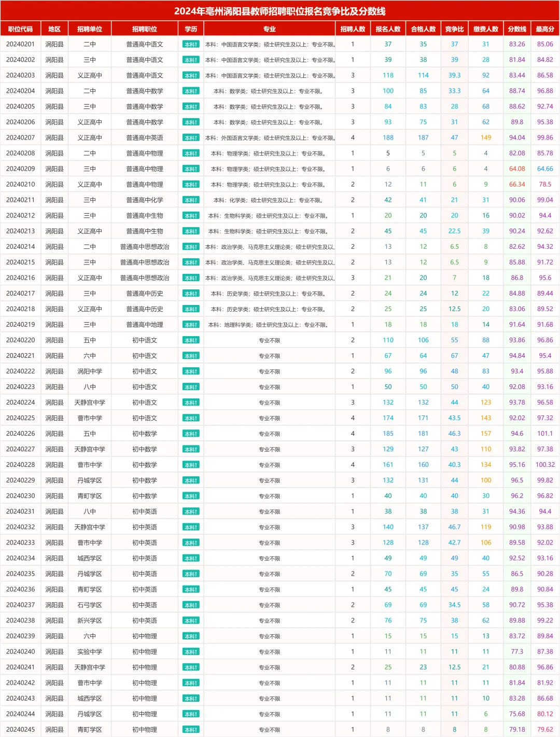The width and height of the screenshot is (560, 737).
Task: Click score line 75.68 in row 20240244
Action: point(517,714)
